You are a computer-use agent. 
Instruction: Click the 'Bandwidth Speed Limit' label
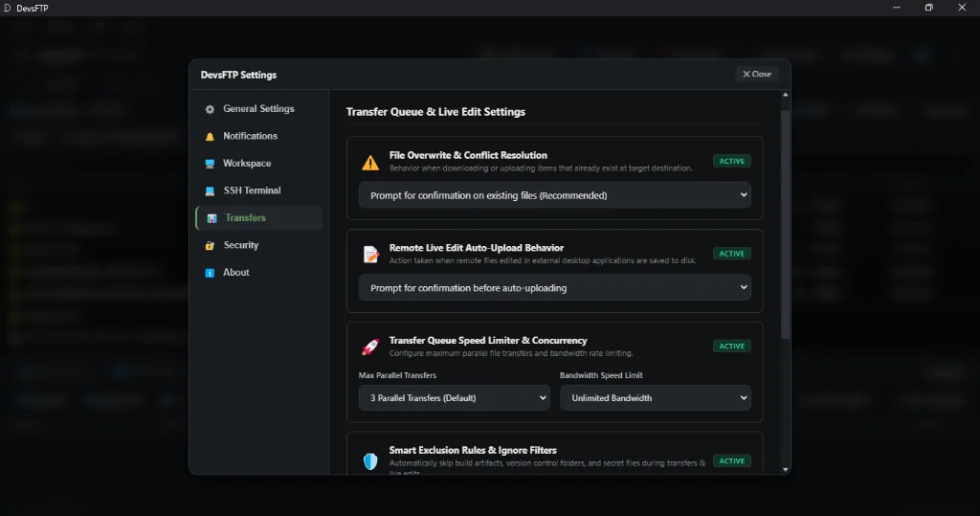601,375
